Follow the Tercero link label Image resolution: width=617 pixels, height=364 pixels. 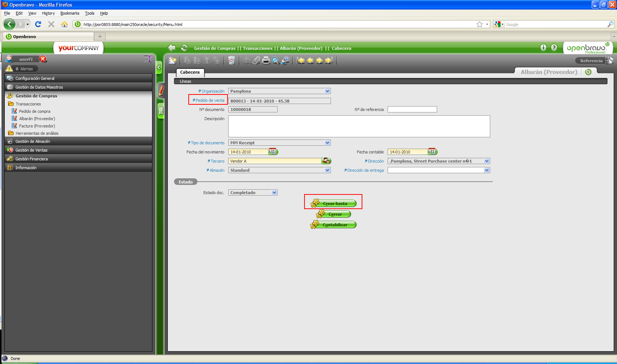coord(218,161)
